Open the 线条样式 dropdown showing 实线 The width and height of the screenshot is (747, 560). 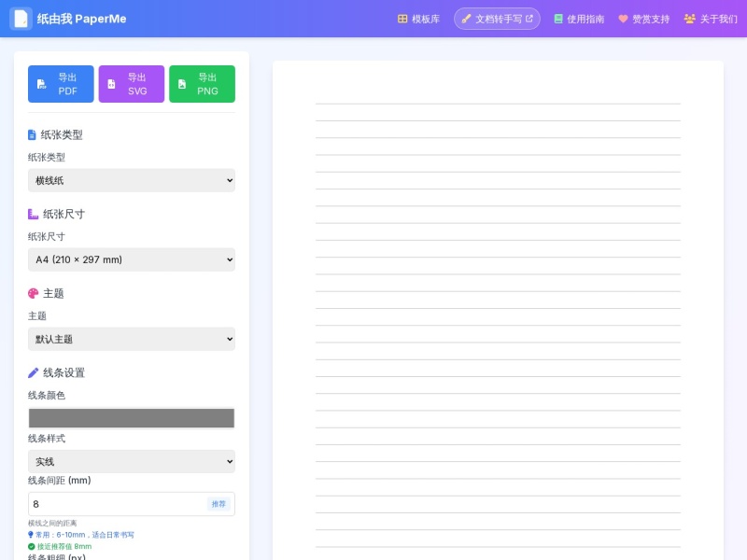pos(132,461)
